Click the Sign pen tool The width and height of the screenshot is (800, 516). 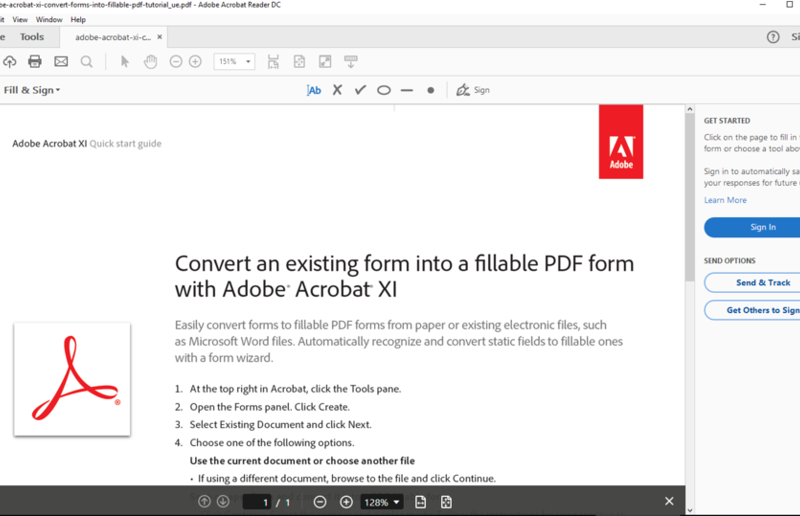472,90
